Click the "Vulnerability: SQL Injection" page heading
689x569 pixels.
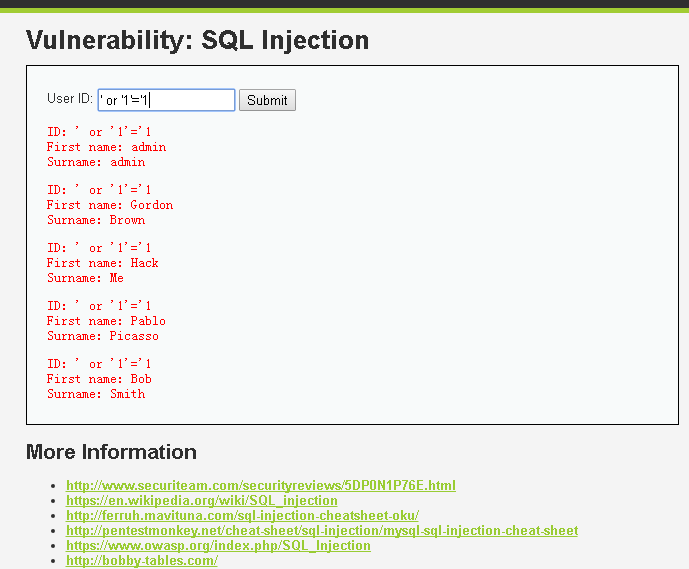point(197,40)
